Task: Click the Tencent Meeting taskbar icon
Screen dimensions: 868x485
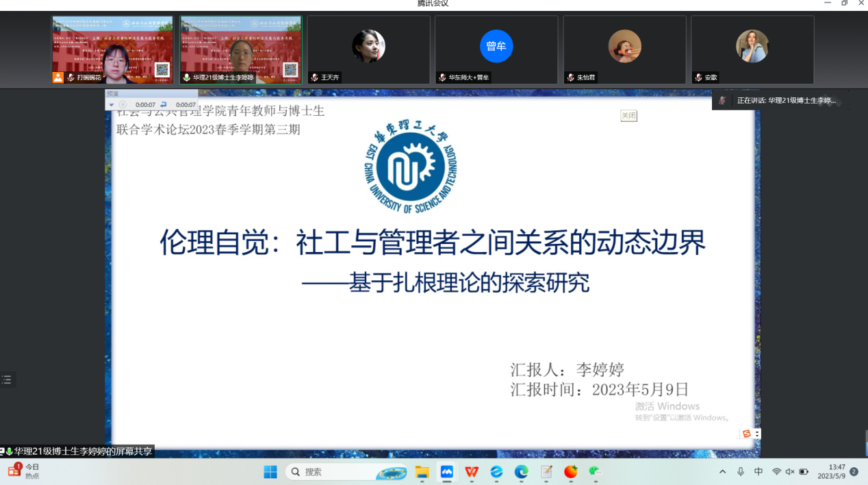Action: 447,472
